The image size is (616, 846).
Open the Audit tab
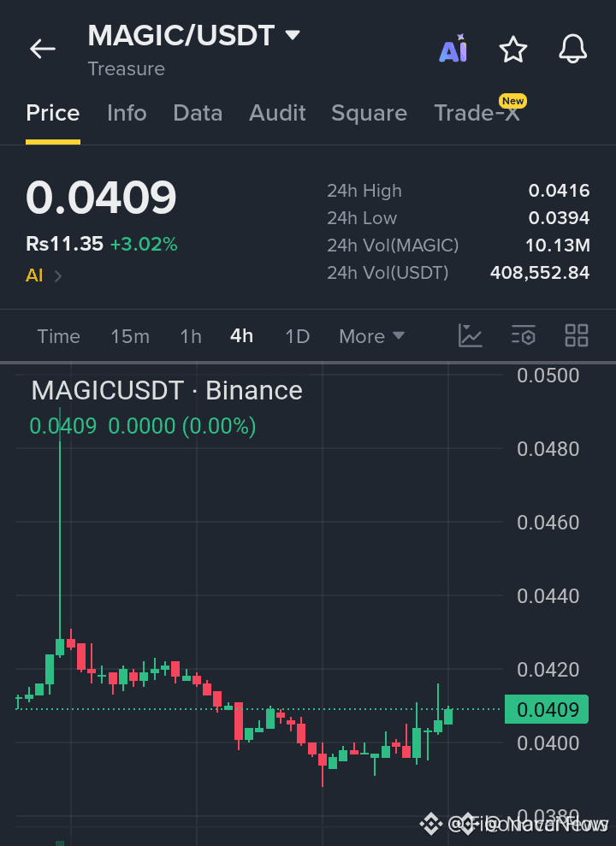point(277,113)
